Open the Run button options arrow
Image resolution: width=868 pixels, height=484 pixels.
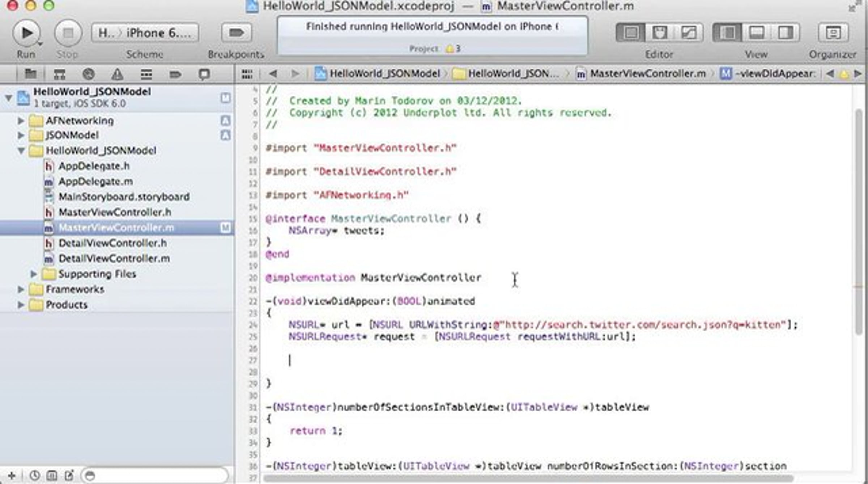click(40, 44)
